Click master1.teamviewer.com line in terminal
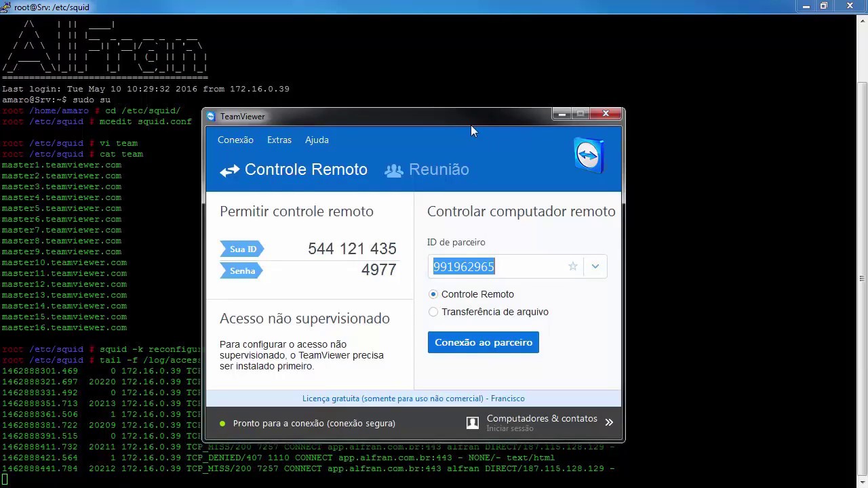The height and width of the screenshot is (488, 868). (62, 165)
